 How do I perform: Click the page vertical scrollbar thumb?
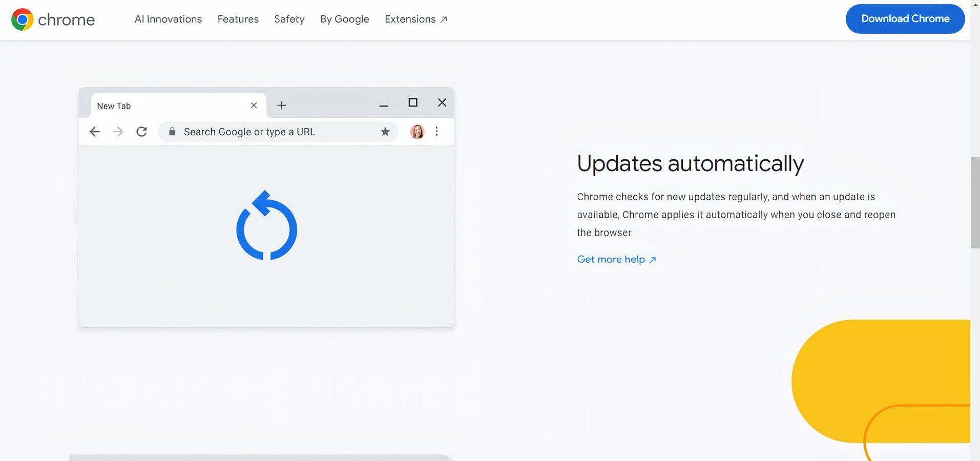tap(975, 203)
